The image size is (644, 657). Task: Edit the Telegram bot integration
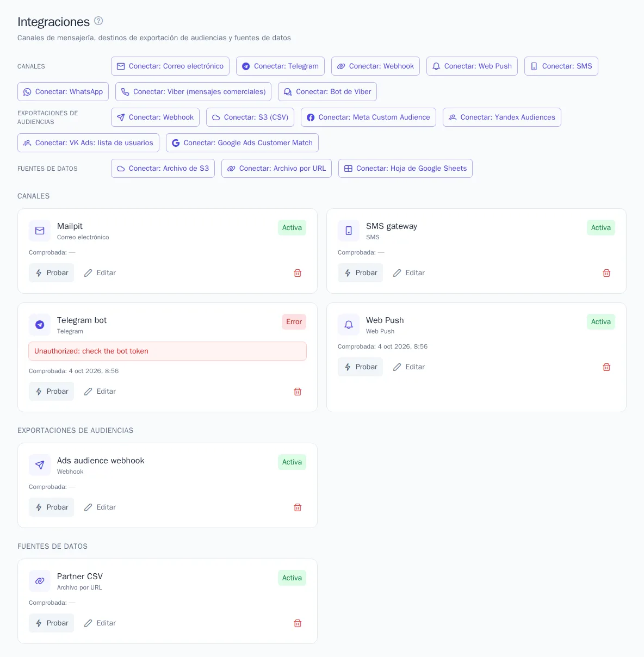pyautogui.click(x=100, y=392)
